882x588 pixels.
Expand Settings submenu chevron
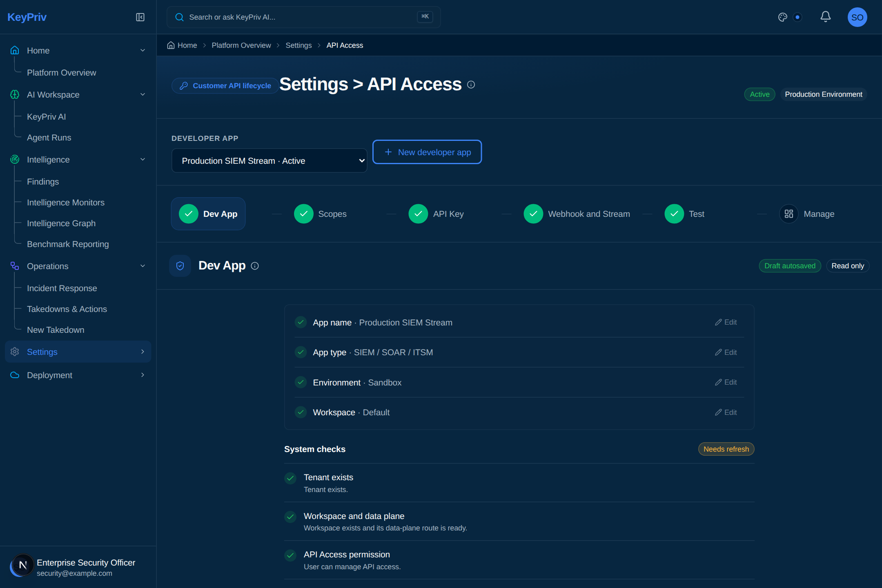(x=143, y=352)
